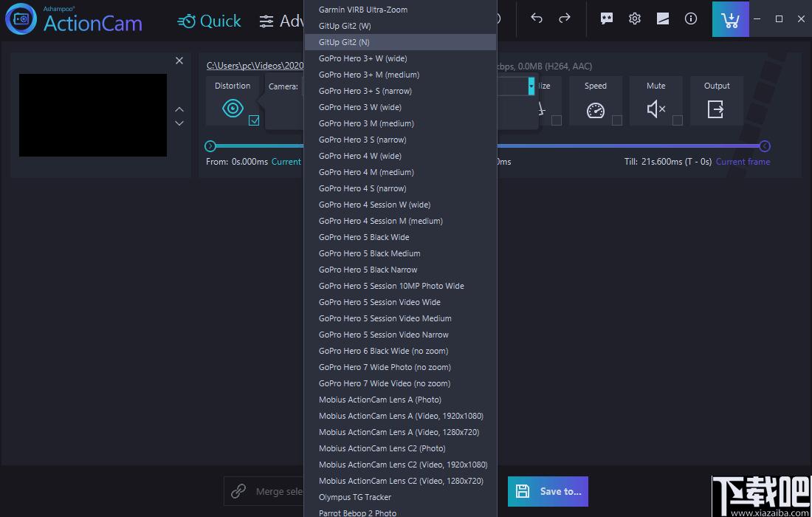Click the undo arrow icon

click(537, 18)
